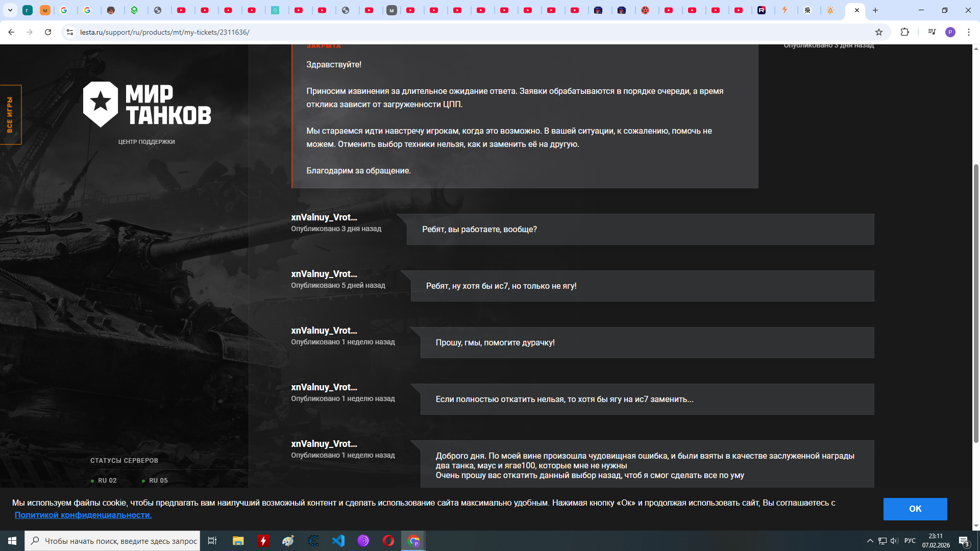View site information icon in address bar
980x551 pixels.
coord(70,32)
